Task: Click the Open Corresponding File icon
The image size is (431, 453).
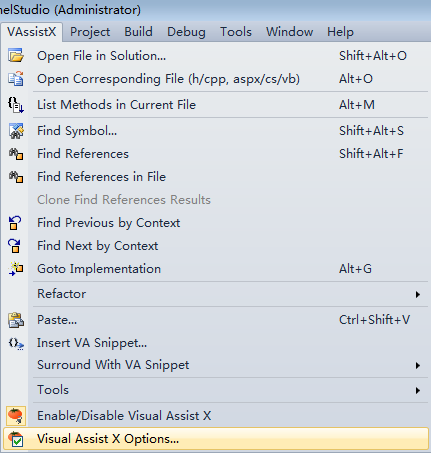Action: coord(16,79)
